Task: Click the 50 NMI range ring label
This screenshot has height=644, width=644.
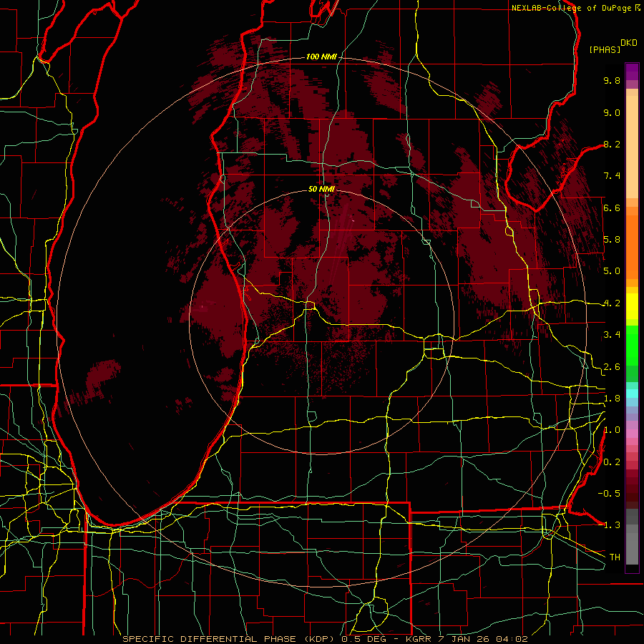Action: [x=321, y=189]
